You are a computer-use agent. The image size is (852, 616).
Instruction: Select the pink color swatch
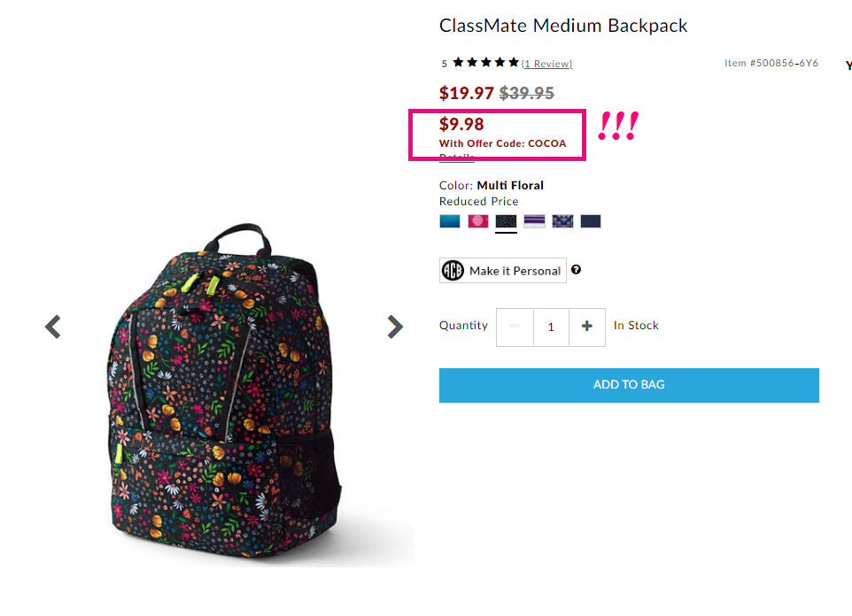[477, 221]
